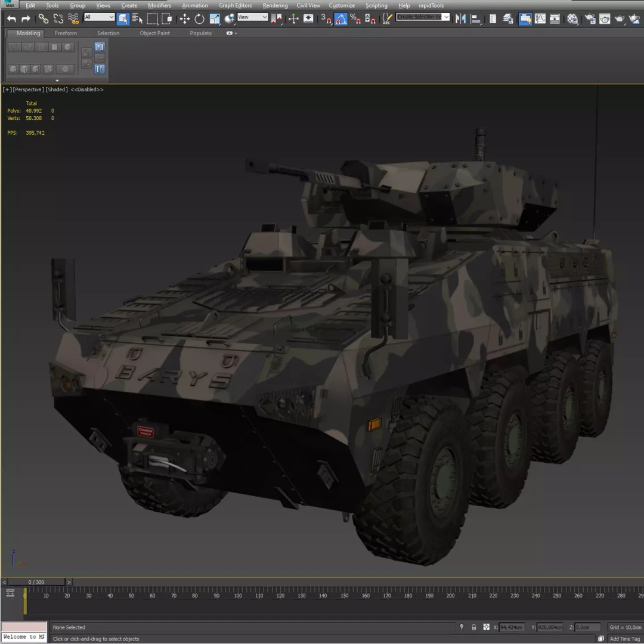Screen dimensions: 644x644
Task: Open the [Shaded] viewport shading menu
Action: (x=57, y=89)
